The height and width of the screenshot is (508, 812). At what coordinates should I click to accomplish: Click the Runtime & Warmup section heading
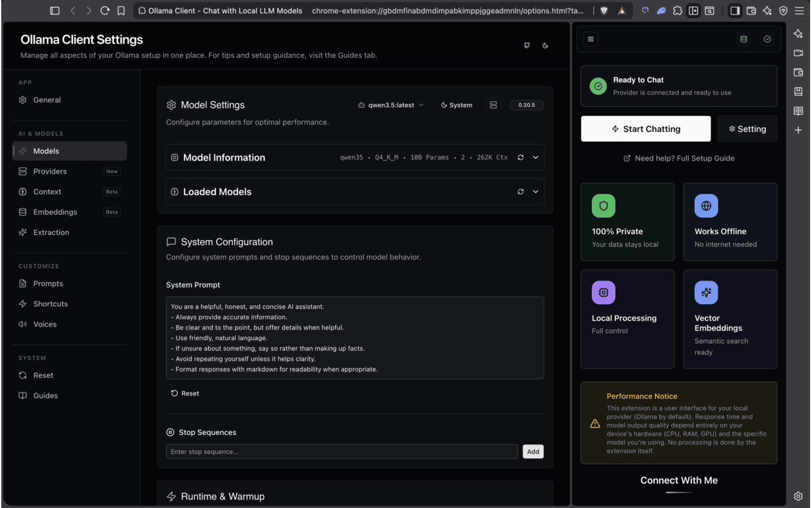(x=223, y=497)
